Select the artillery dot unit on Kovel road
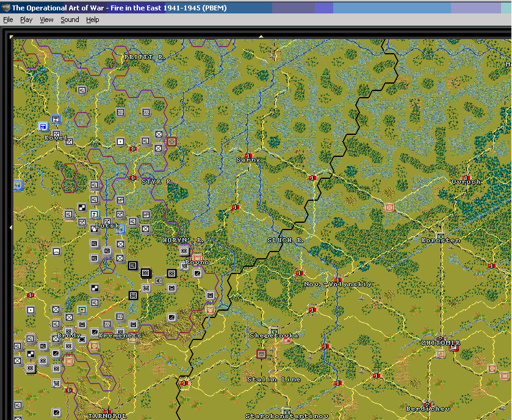This screenshot has width=512, height=420. coord(120,142)
